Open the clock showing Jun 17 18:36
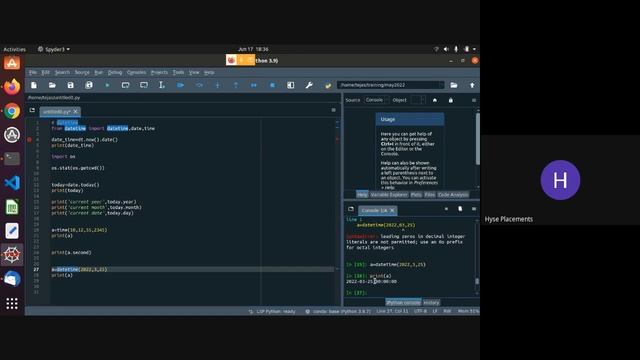The width and height of the screenshot is (640, 360). pos(253,49)
